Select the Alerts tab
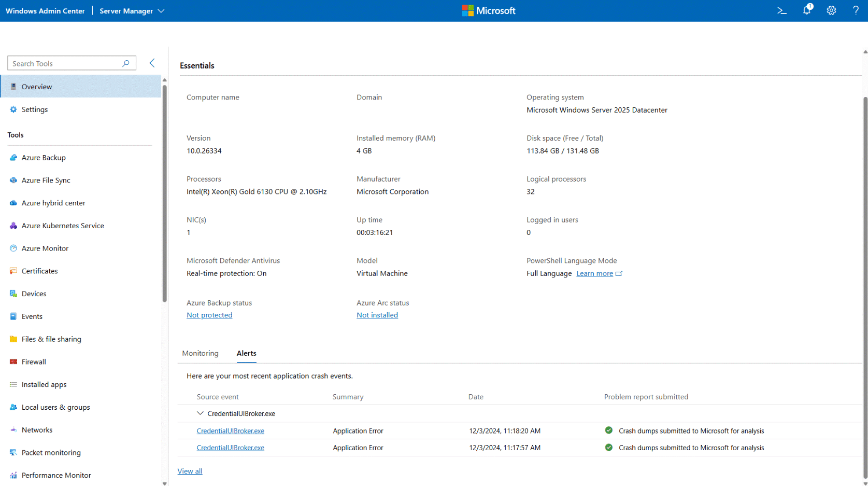 click(246, 353)
